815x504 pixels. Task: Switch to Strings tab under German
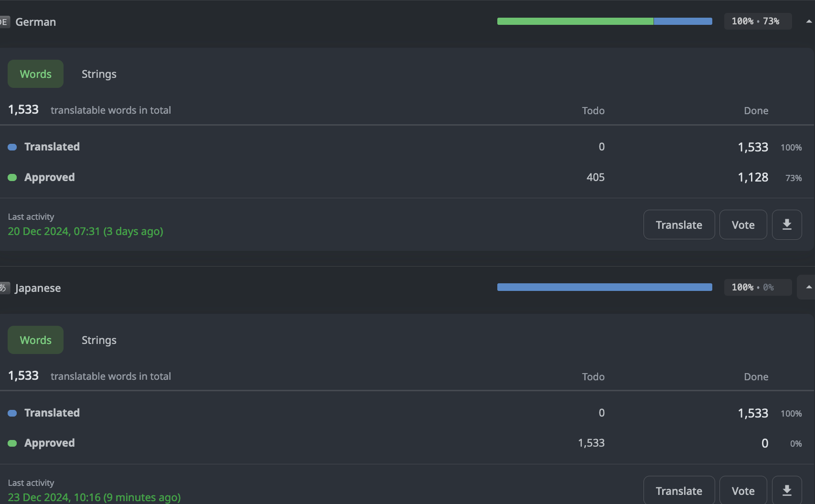pos(99,74)
